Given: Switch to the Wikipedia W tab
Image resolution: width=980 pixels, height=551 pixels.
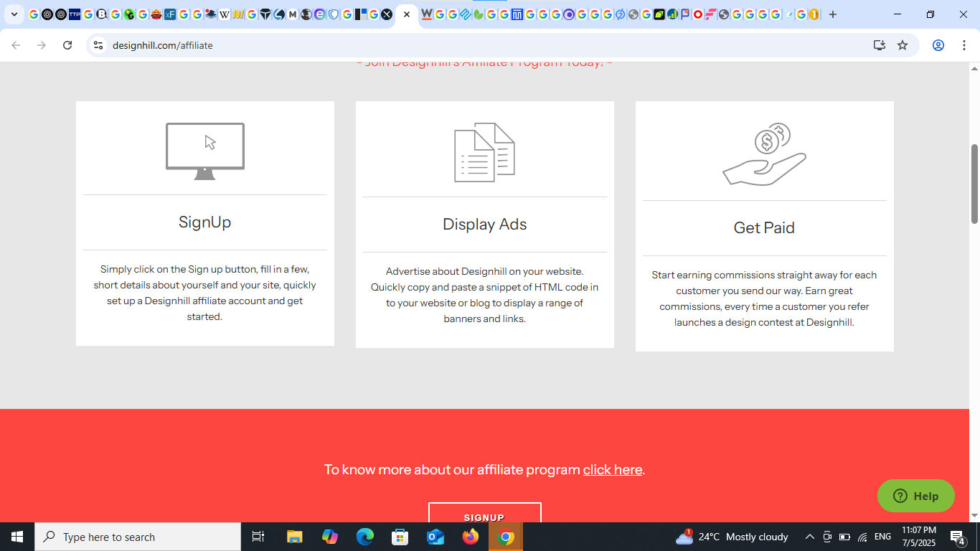Looking at the screenshot, I should (x=225, y=14).
